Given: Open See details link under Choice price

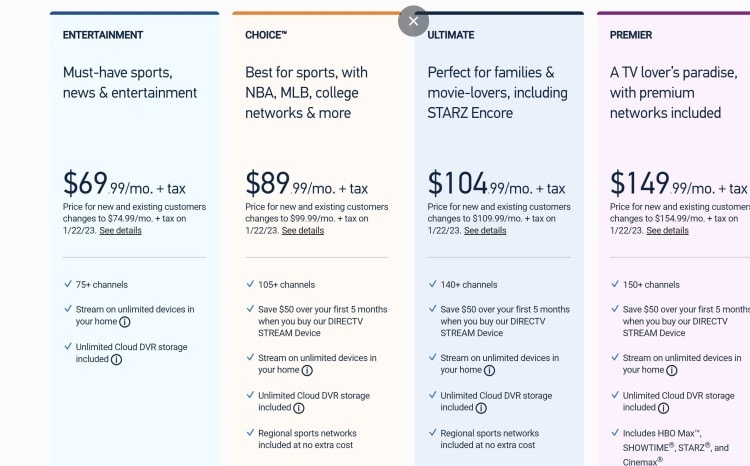Looking at the screenshot, I should coord(303,231).
